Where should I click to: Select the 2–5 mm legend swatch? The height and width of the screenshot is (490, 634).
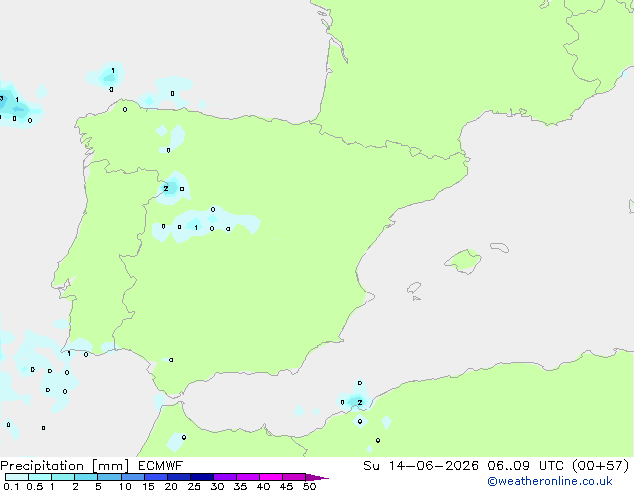click(86, 477)
